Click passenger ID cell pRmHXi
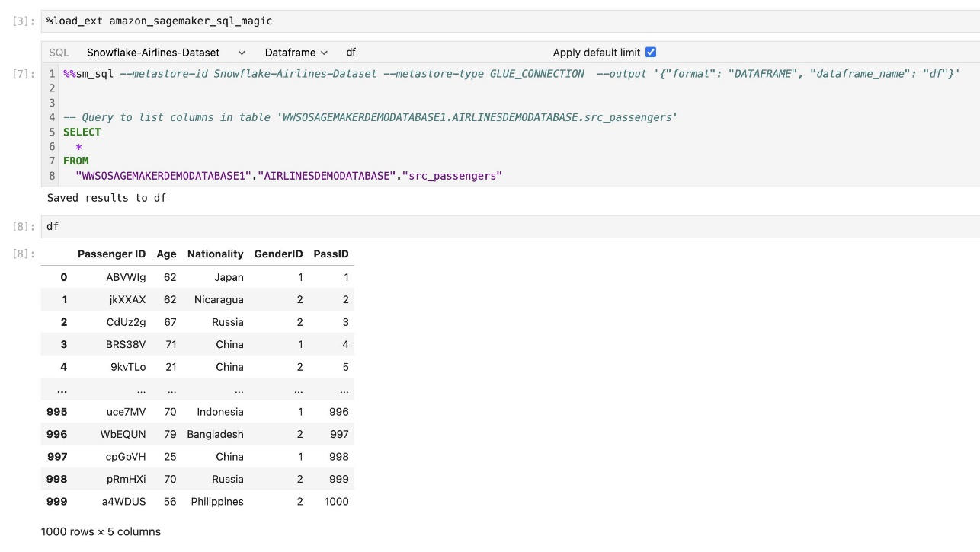980x552 pixels. tap(127, 479)
